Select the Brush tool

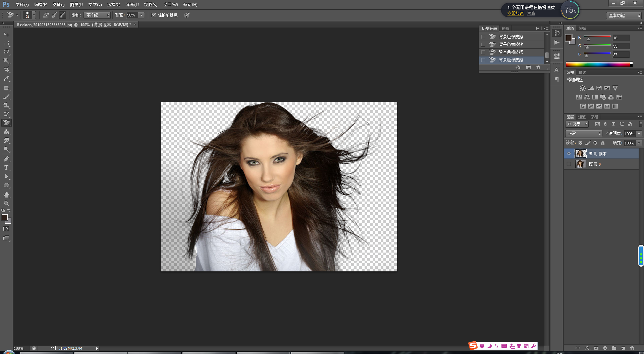tap(6, 97)
